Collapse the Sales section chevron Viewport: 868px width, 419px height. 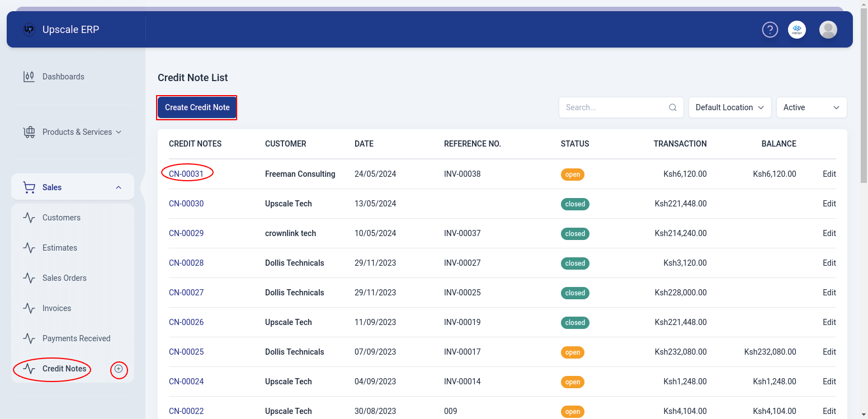(119, 187)
